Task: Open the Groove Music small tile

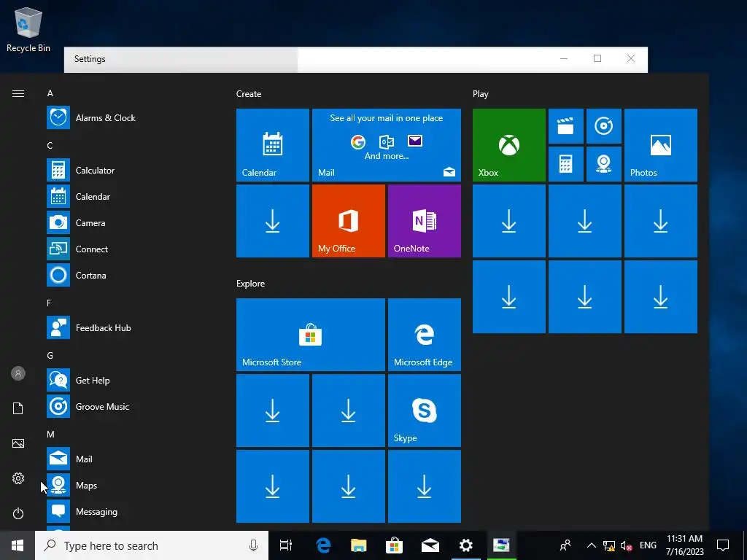Action: point(603,126)
